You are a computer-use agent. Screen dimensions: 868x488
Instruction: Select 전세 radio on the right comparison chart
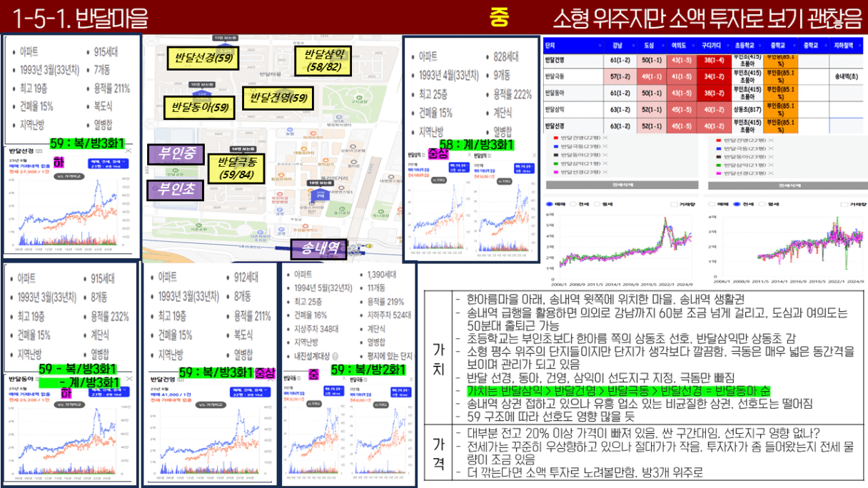(736, 204)
